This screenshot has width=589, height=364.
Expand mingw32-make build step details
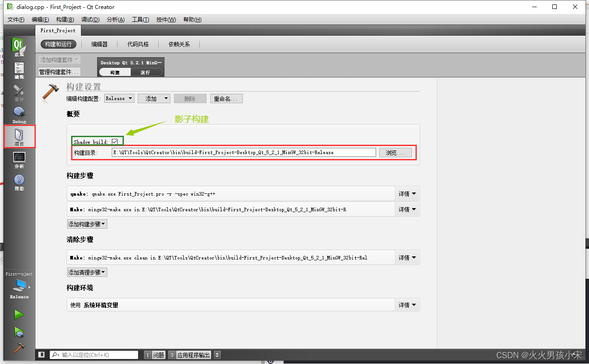407,209
